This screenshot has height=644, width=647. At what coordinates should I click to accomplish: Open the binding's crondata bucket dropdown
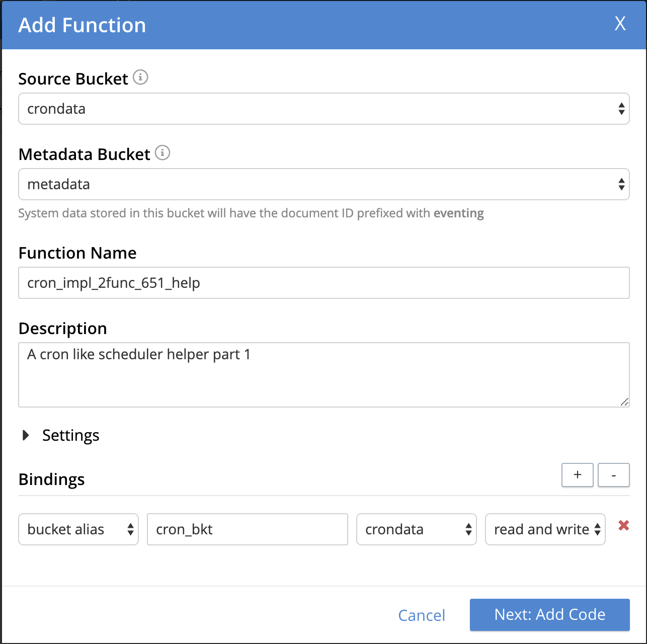(x=417, y=529)
